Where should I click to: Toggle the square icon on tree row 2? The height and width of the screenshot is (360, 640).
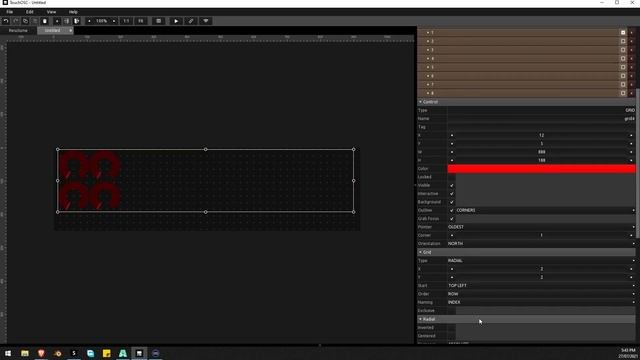click(x=623, y=41)
